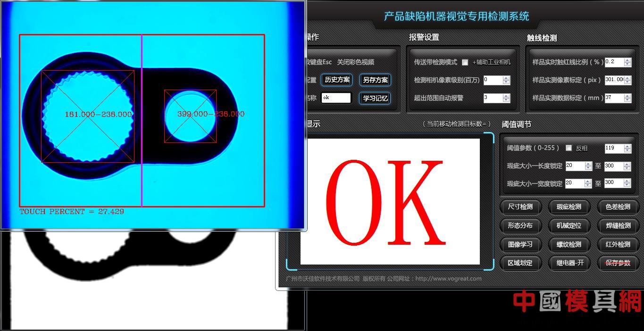Click the 另存方案 save-as scheme button
Screen dimensions: 644x331
(375, 80)
